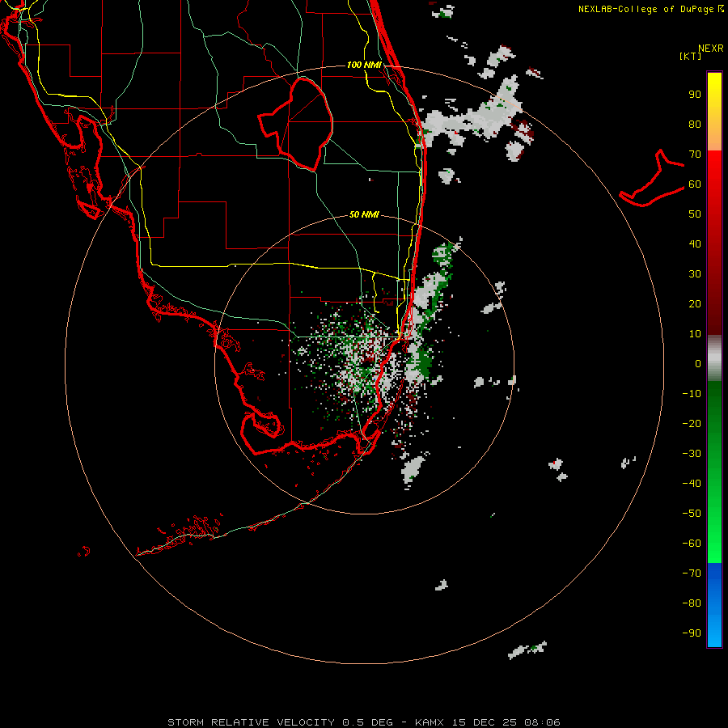Click the -90 value on velocity scale
Screen dimensions: 728x728
point(692,633)
